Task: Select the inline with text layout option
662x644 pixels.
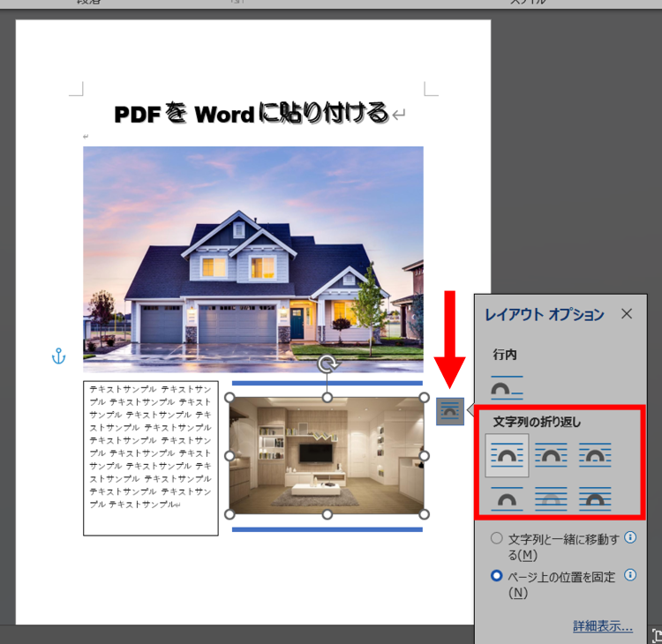Action: click(x=507, y=388)
